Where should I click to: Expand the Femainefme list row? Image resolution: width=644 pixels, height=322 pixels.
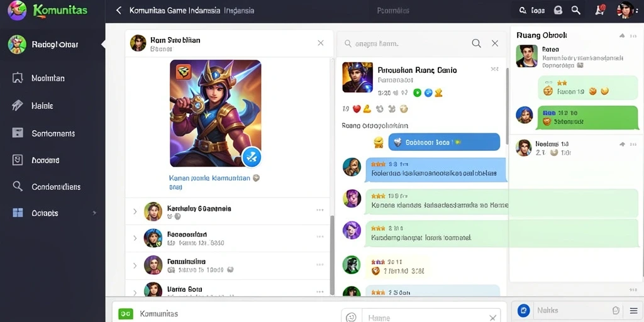point(135,265)
